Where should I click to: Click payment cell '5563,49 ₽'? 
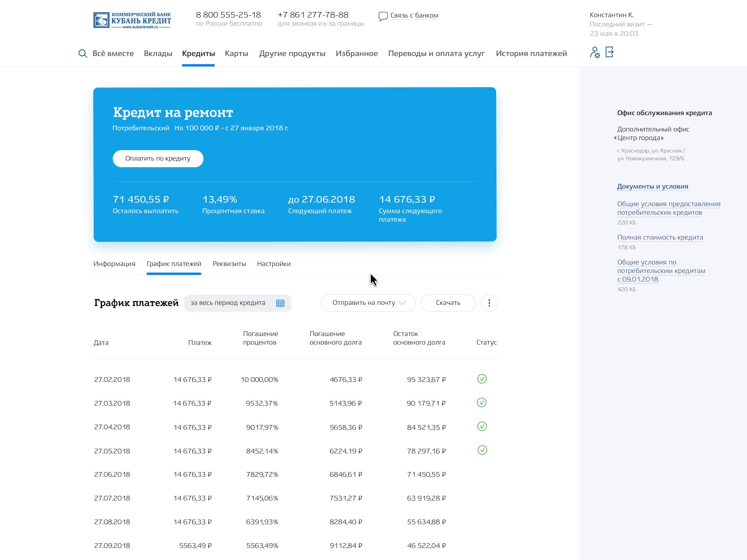(195, 546)
